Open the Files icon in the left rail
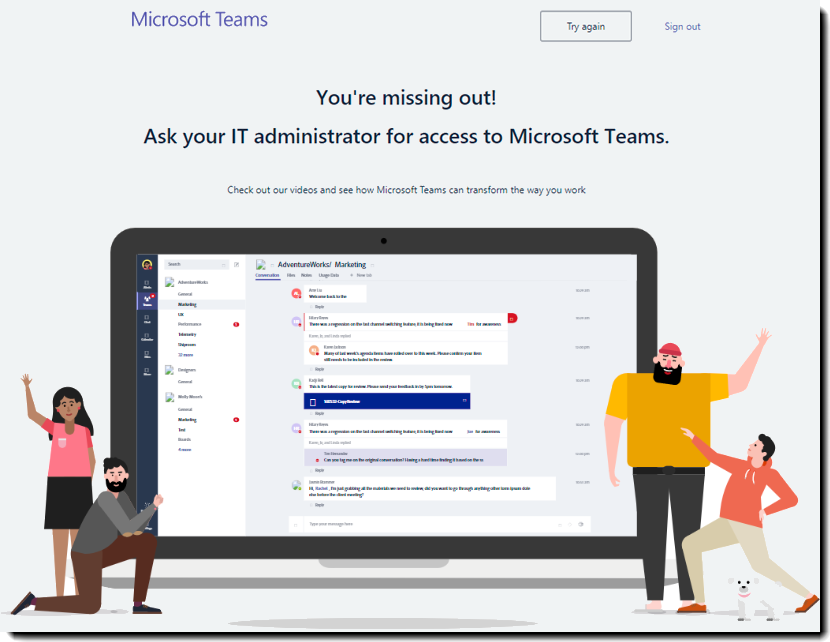830x642 pixels. point(147,355)
